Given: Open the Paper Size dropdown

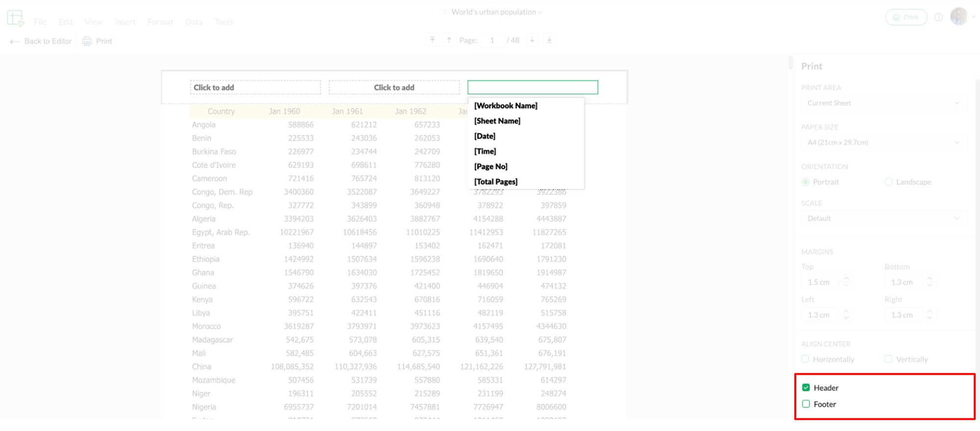Looking at the screenshot, I should coord(884,143).
